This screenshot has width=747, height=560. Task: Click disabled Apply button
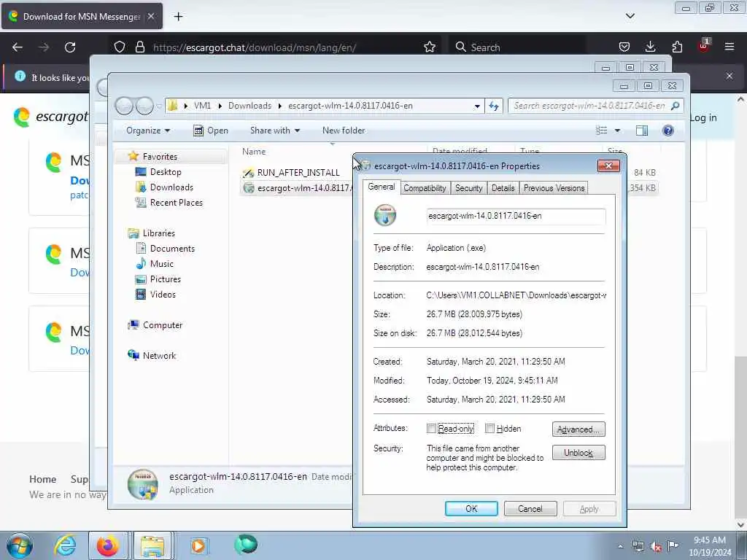[589, 508]
